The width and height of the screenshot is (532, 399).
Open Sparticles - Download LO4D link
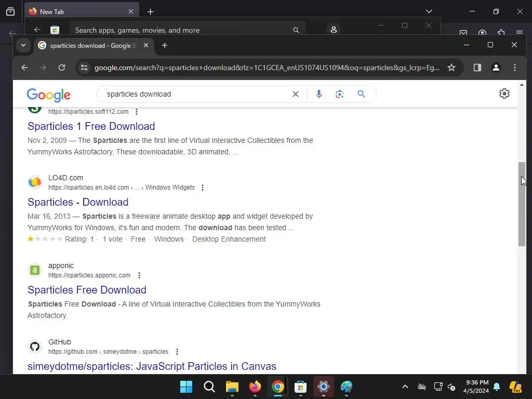tap(78, 202)
